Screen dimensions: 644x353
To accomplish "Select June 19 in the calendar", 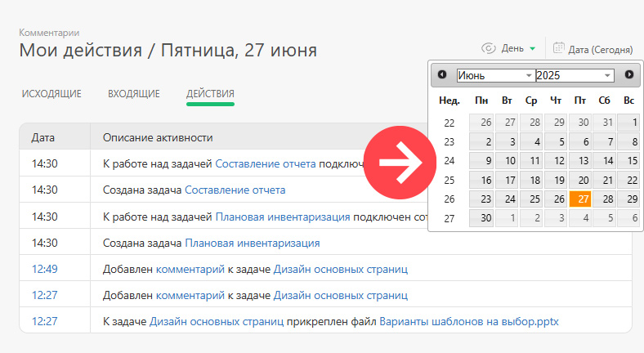I will click(556, 180).
